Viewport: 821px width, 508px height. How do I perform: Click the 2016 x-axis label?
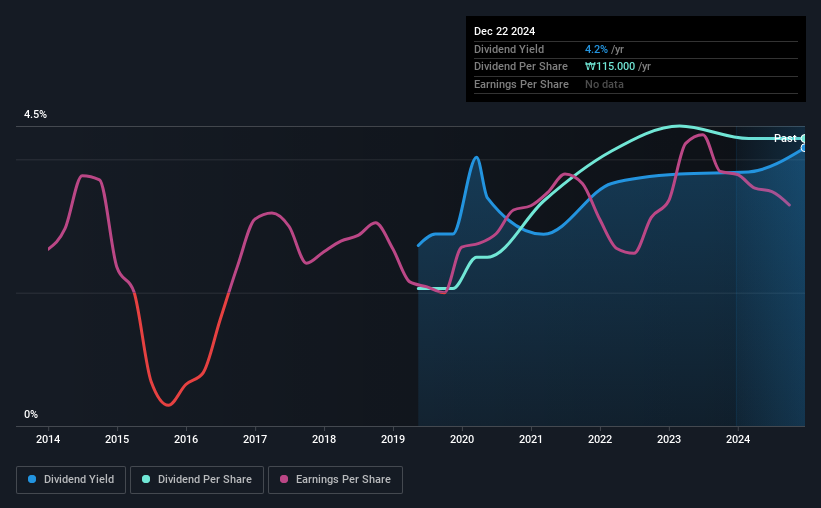[x=186, y=439]
